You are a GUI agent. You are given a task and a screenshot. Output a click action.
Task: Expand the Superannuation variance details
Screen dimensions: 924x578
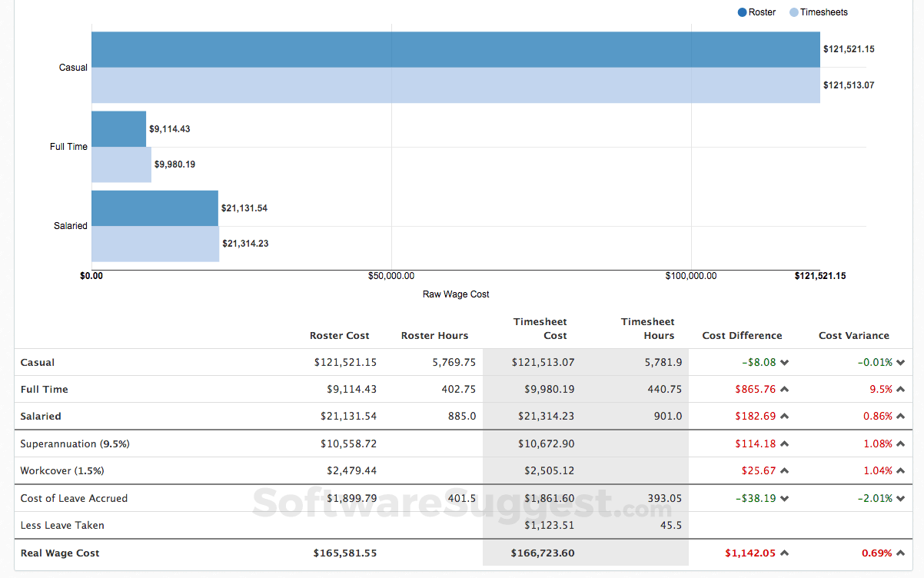pyautogui.click(x=899, y=443)
